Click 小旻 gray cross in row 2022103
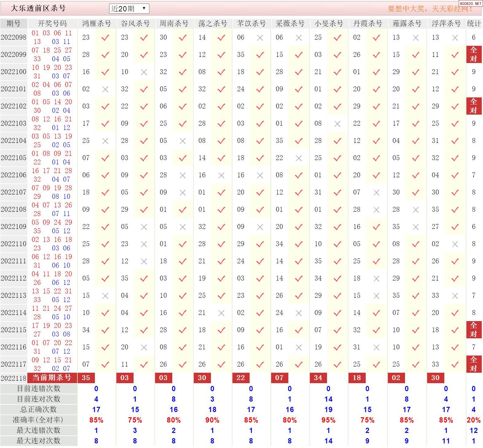This screenshot has height=448, width=483. (x=337, y=124)
